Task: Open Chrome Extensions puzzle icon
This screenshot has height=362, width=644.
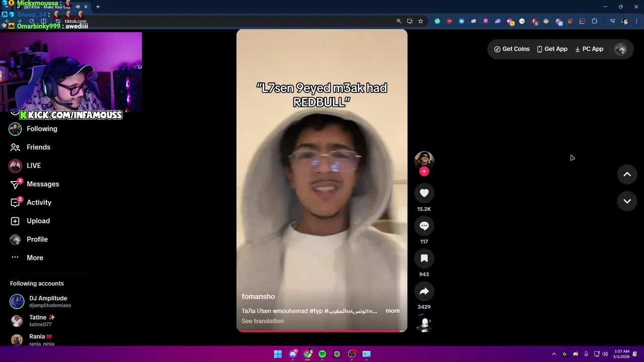Action: click(x=594, y=21)
